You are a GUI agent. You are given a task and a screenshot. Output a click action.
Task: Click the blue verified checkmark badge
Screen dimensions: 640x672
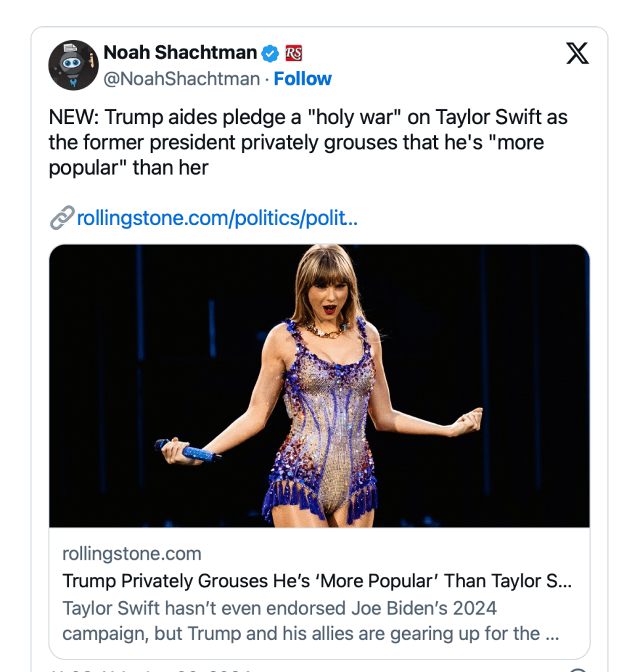pyautogui.click(x=271, y=52)
